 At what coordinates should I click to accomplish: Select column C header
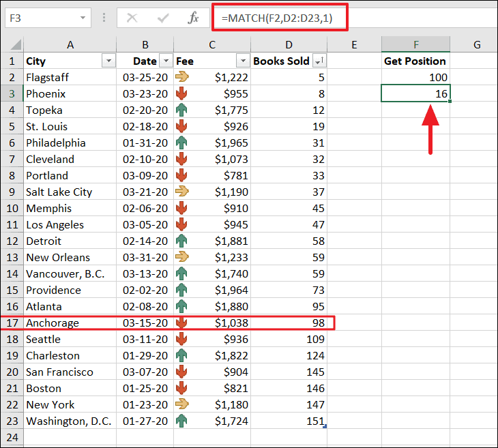212,44
